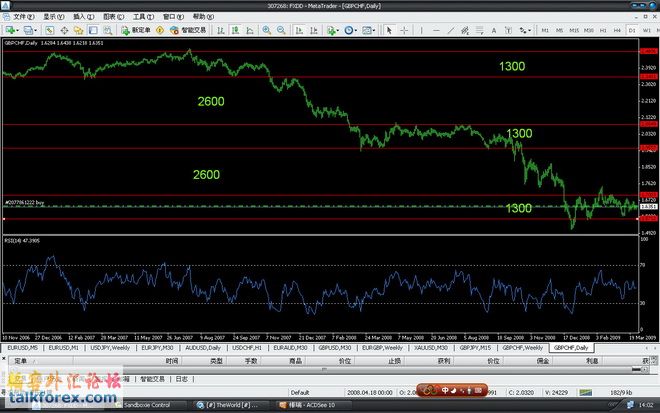The width and height of the screenshot is (660, 413).
Task: Toggle the D1 timeframe button
Action: click(632, 31)
